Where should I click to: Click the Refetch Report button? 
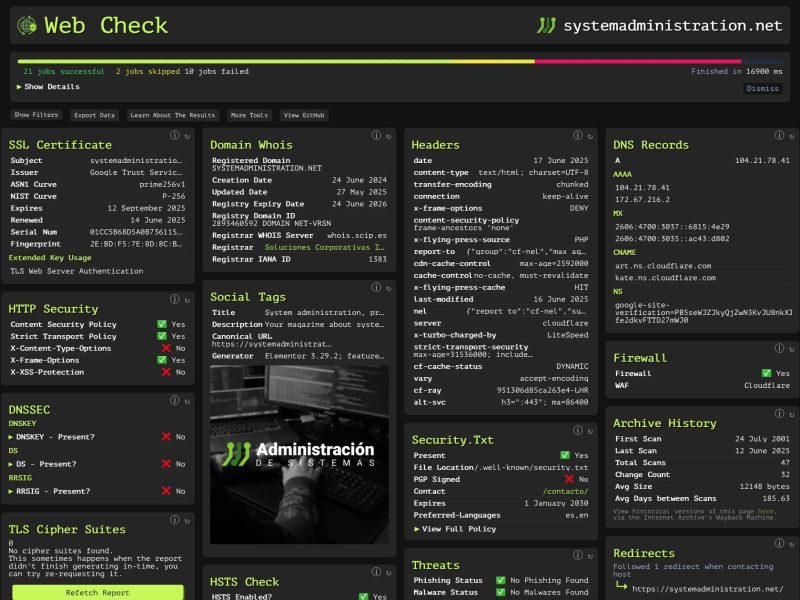point(97,592)
